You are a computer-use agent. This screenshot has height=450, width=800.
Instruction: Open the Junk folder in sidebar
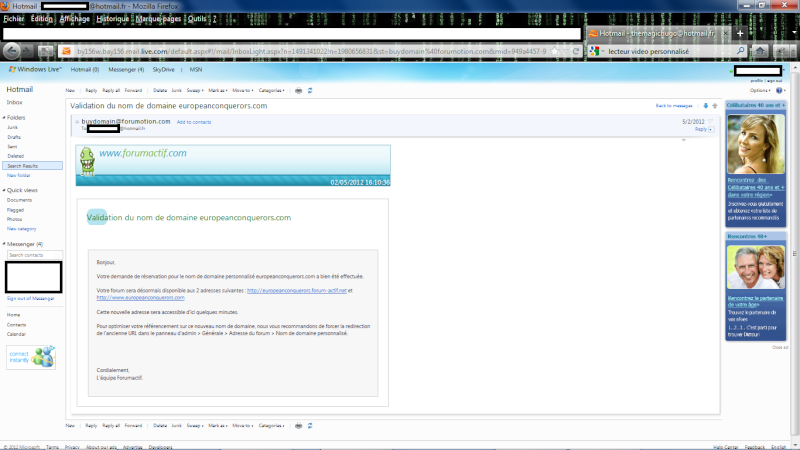tap(12, 127)
